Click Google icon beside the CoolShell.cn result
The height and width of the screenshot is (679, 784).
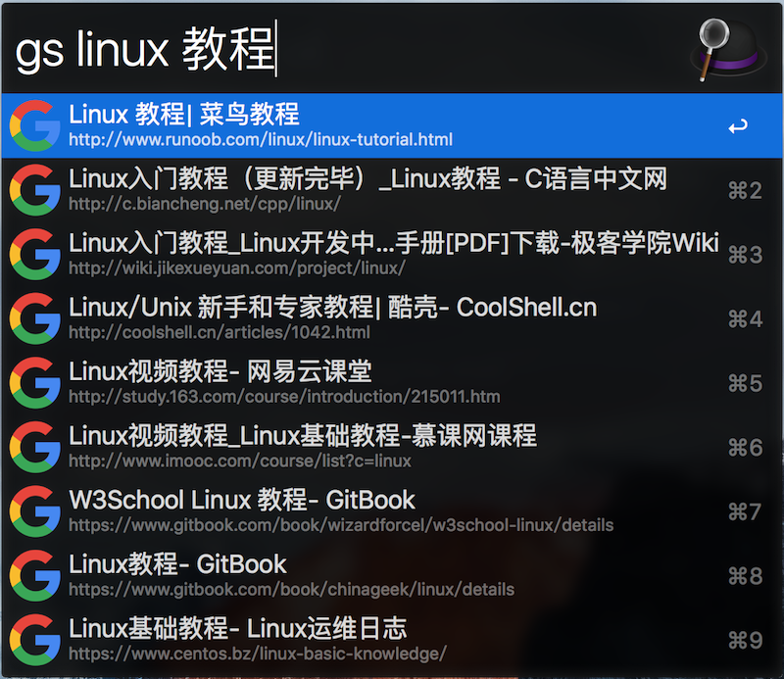click(33, 317)
